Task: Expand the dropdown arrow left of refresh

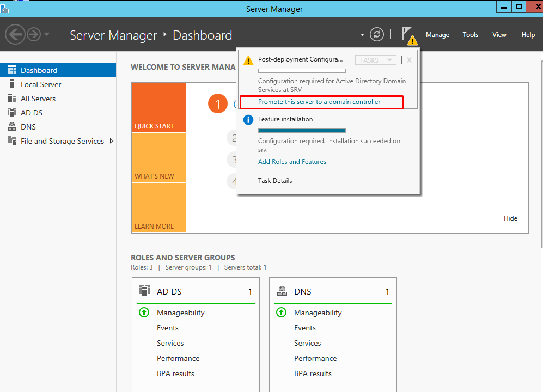Action: 362,35
